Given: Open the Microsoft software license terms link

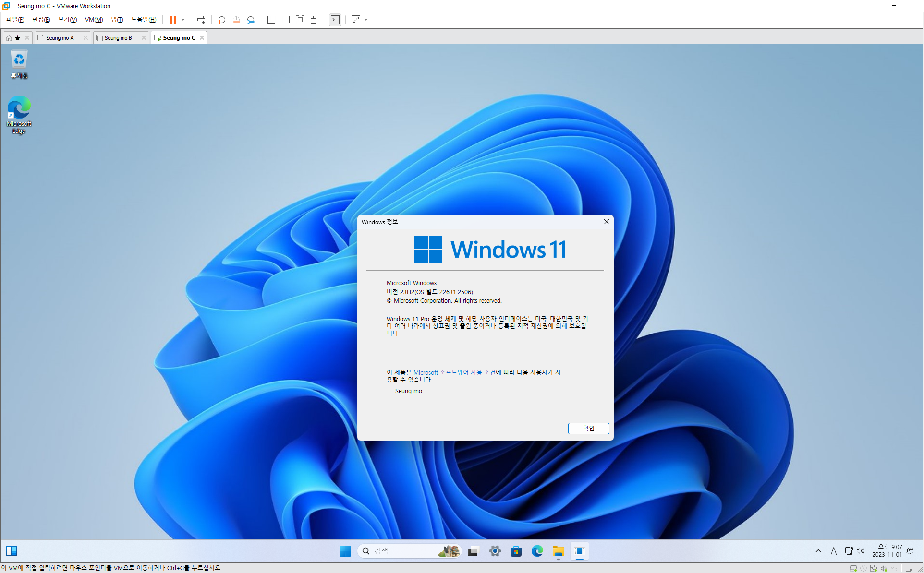Looking at the screenshot, I should coord(454,372).
